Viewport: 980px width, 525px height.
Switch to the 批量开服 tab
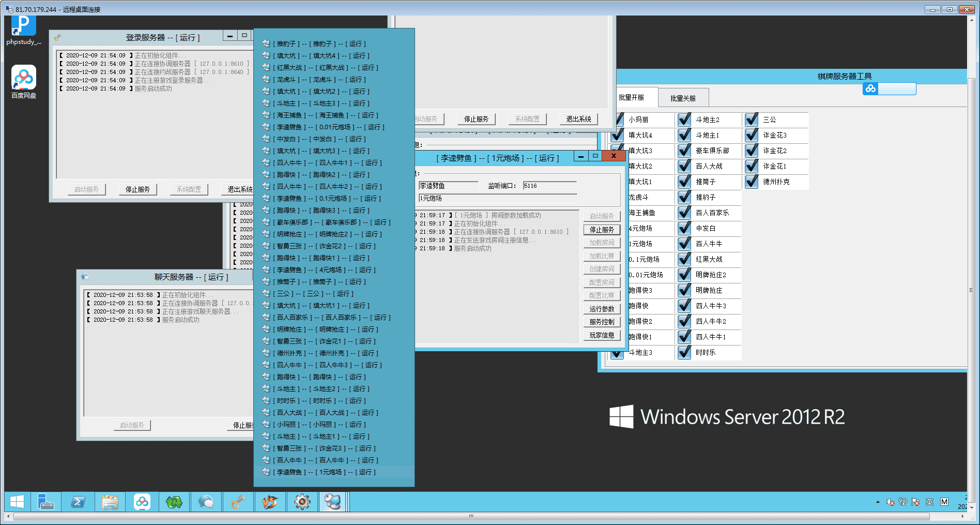(x=632, y=98)
